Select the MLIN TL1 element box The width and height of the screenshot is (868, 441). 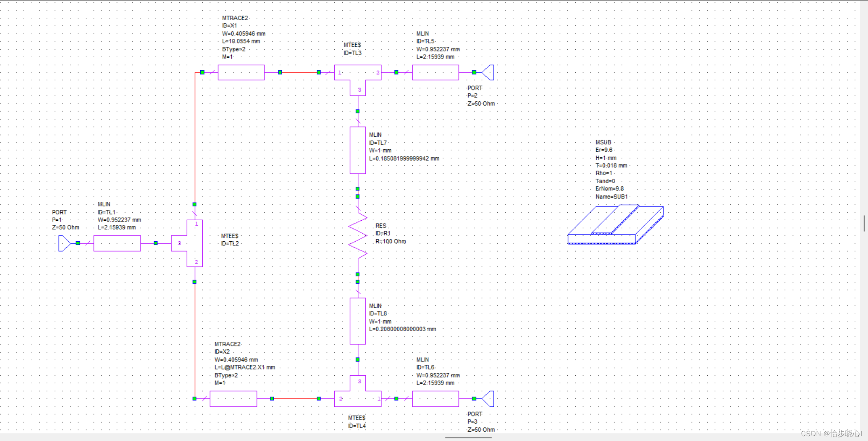coord(117,243)
